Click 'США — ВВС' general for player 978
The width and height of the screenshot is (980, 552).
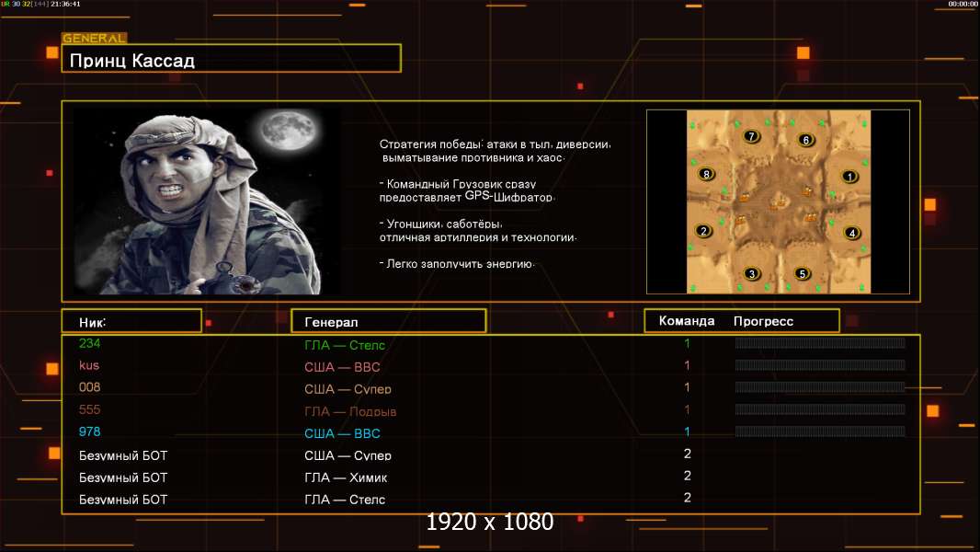[x=342, y=433]
